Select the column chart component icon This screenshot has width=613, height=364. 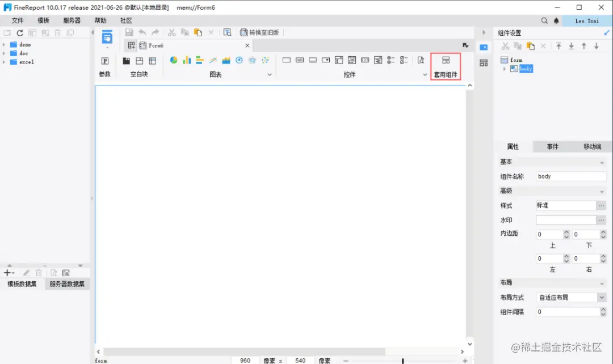[x=187, y=60]
